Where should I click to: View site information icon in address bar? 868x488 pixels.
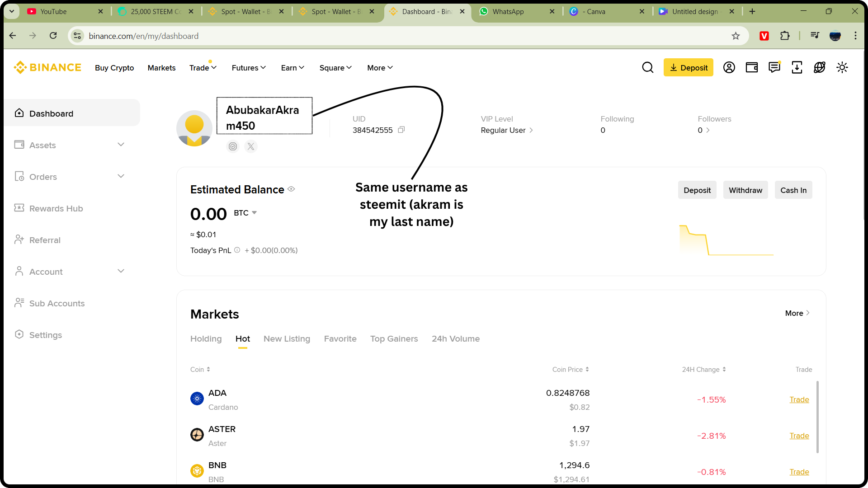(x=77, y=36)
